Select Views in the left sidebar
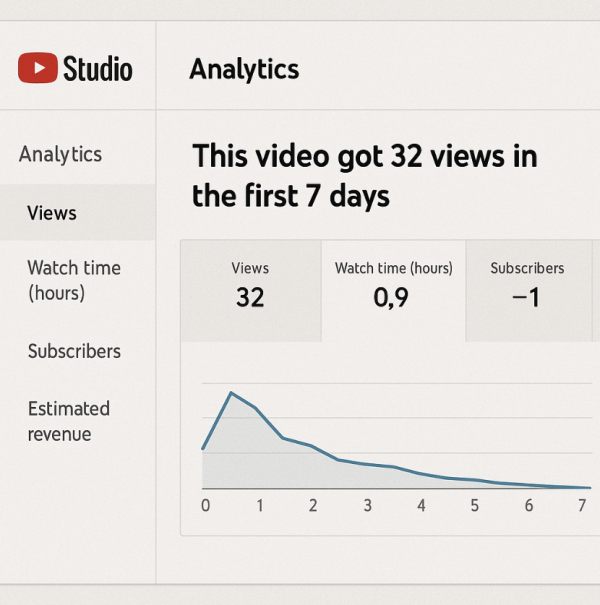 (52, 213)
